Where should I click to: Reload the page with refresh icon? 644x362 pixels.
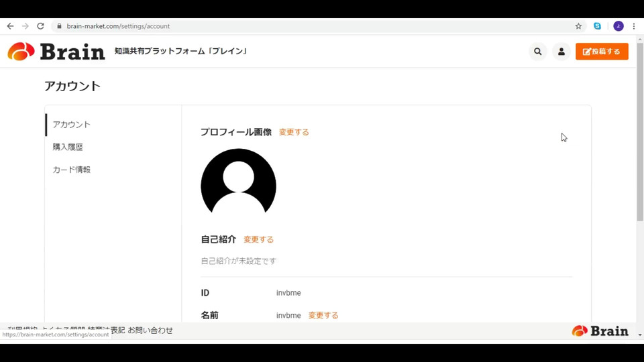40,26
